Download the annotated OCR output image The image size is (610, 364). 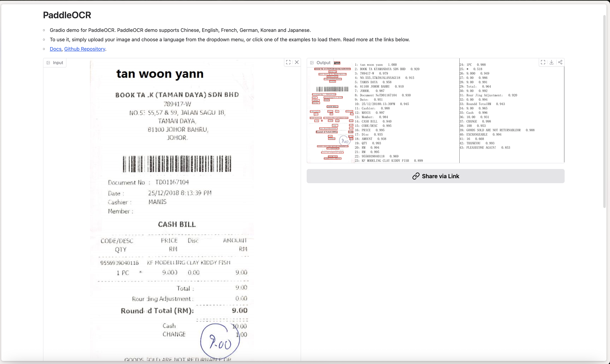click(552, 62)
